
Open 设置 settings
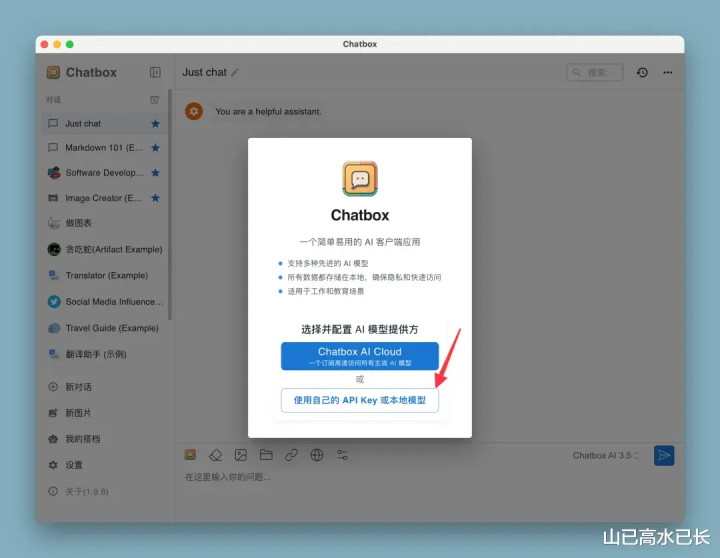pos(104,465)
